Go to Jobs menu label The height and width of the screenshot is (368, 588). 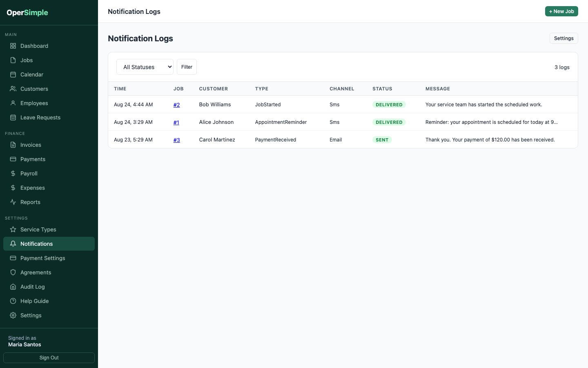point(27,60)
